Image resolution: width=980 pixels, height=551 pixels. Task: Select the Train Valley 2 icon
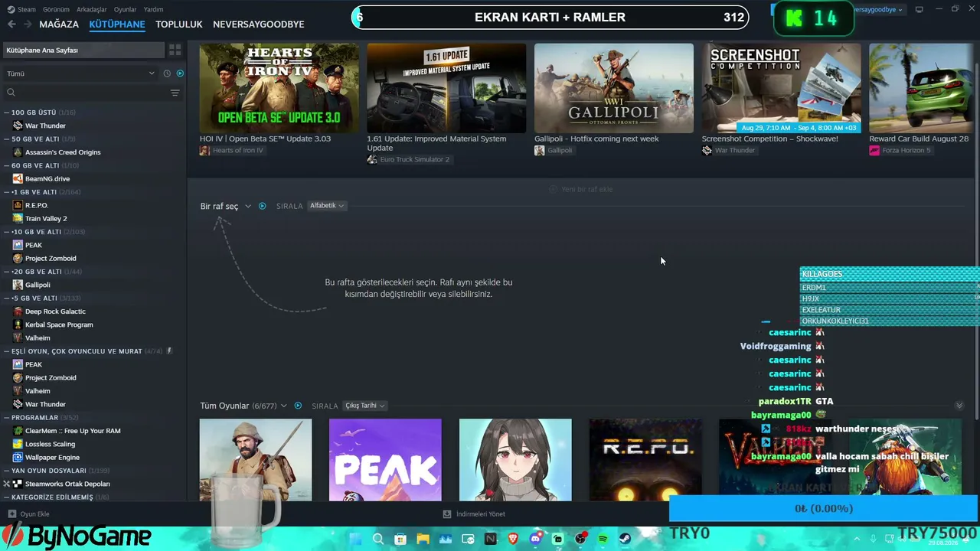pos(18,219)
